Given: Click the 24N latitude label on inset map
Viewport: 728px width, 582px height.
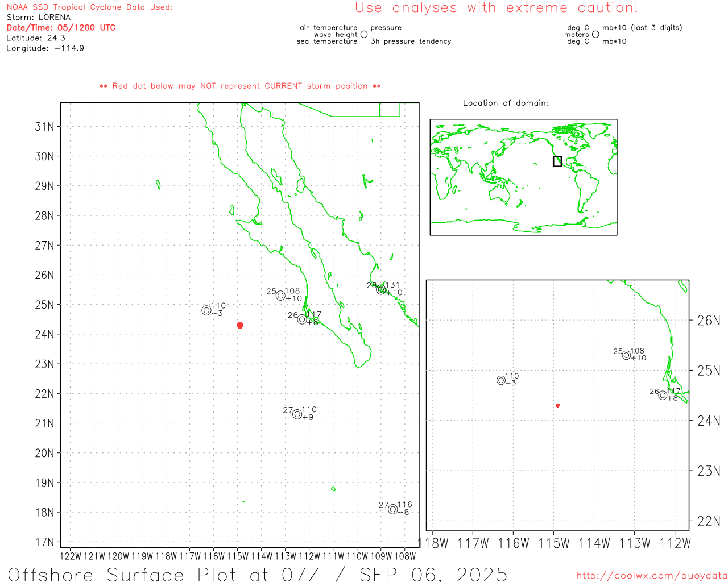Looking at the screenshot, I should pyautogui.click(x=709, y=421).
